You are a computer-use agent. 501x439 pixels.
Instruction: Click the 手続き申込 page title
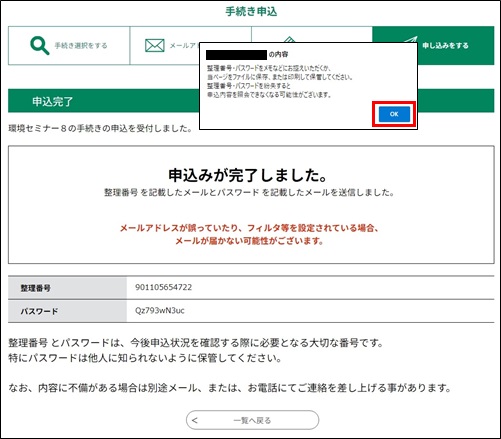(x=251, y=12)
